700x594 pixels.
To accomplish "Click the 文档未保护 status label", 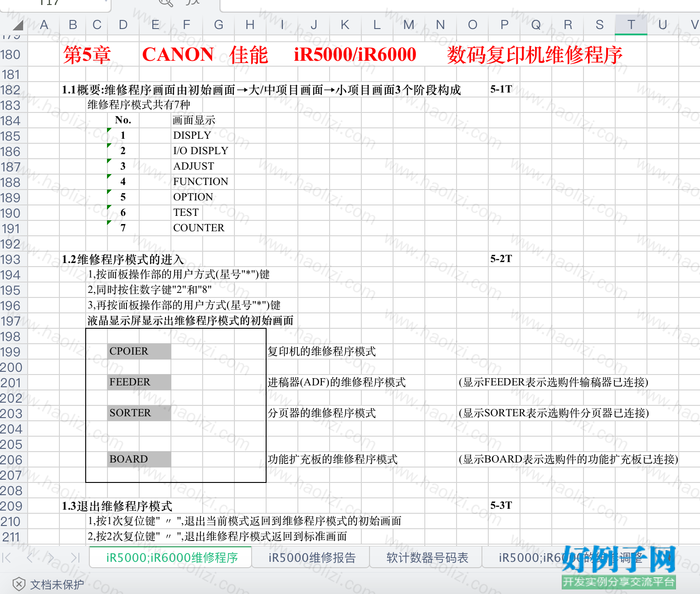I will coord(57,585).
